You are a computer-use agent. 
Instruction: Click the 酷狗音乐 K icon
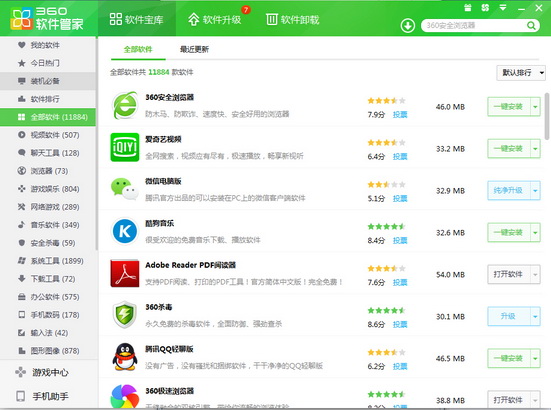125,231
